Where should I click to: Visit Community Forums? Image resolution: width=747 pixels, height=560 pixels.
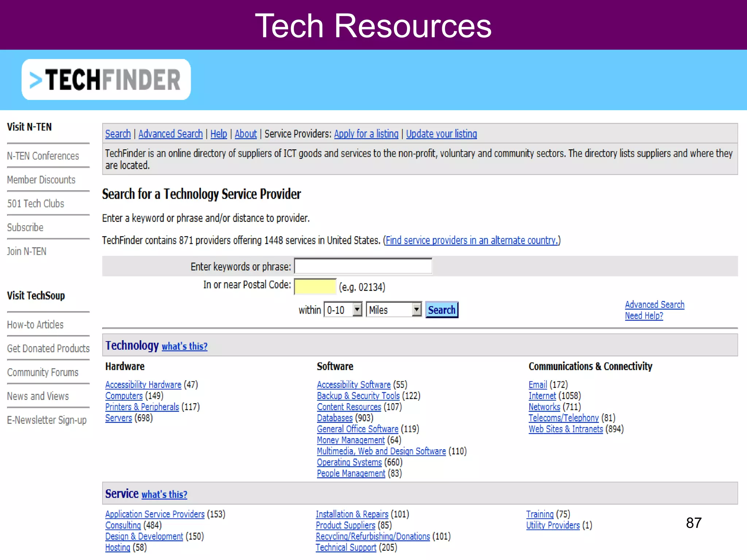tap(43, 372)
